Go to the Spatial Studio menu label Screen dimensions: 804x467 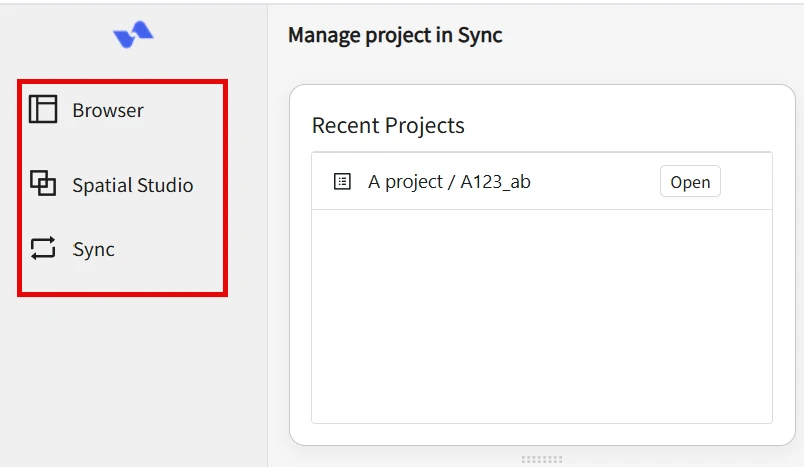pos(133,185)
